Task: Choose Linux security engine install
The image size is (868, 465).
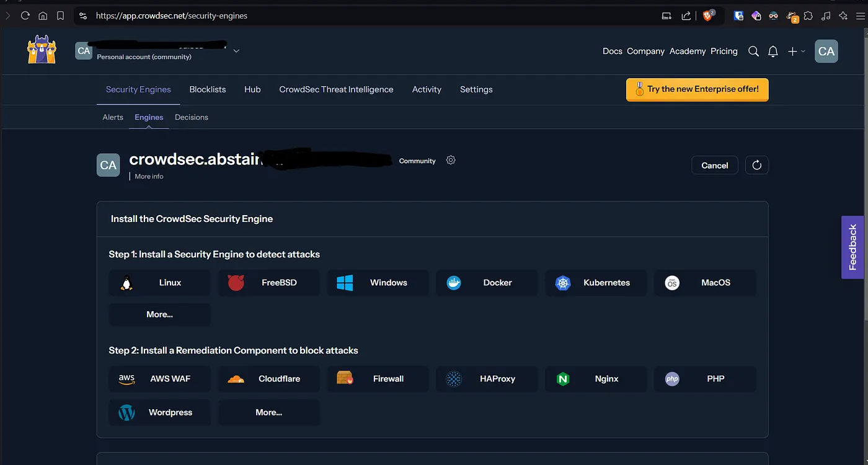Action: tap(160, 283)
